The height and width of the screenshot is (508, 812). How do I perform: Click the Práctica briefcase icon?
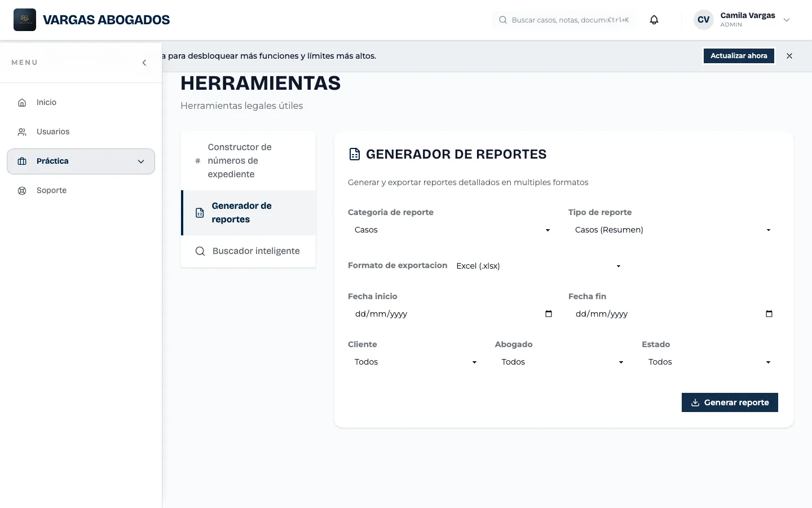22,161
